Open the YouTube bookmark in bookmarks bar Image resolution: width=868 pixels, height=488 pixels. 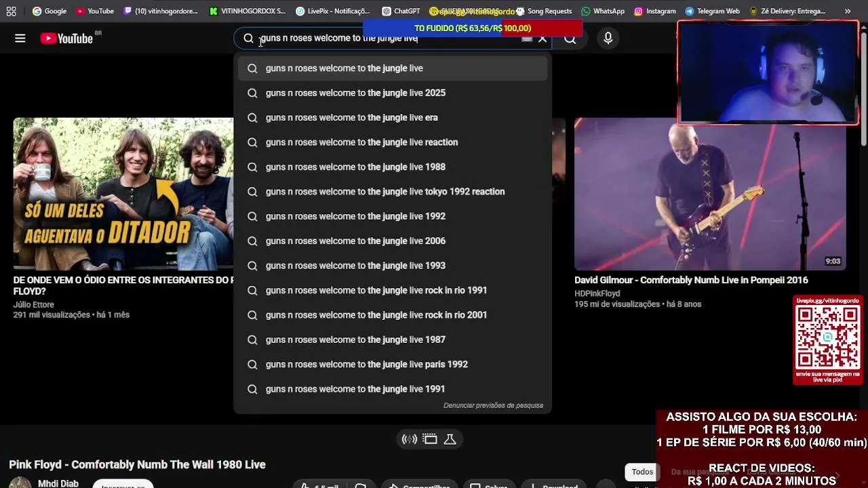pos(95,11)
